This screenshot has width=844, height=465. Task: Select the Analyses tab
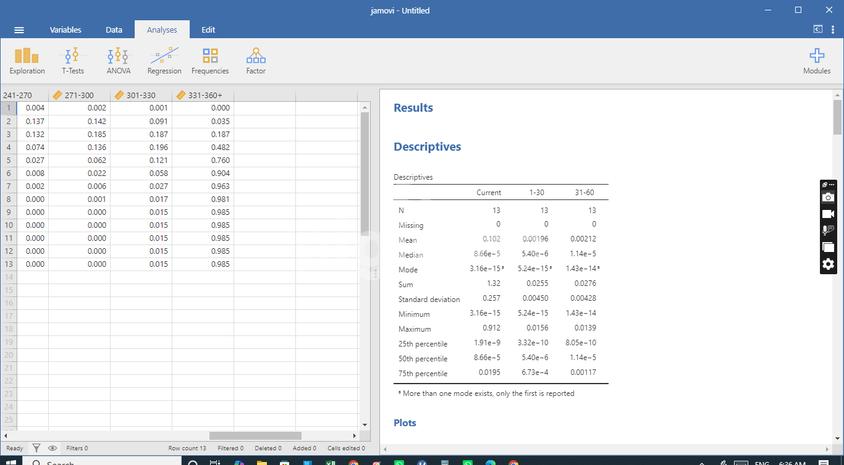click(161, 30)
